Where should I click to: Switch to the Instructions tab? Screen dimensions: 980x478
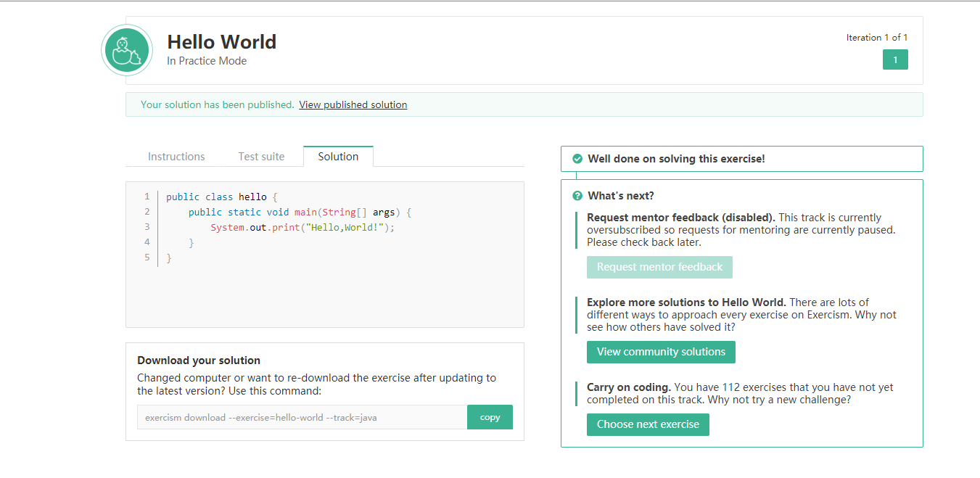click(x=176, y=157)
